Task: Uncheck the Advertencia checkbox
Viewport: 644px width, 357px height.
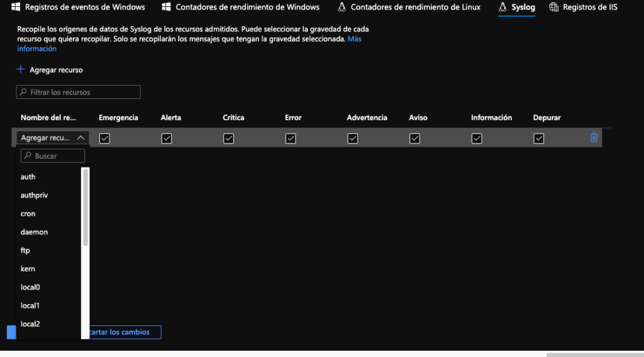Action: (352, 138)
